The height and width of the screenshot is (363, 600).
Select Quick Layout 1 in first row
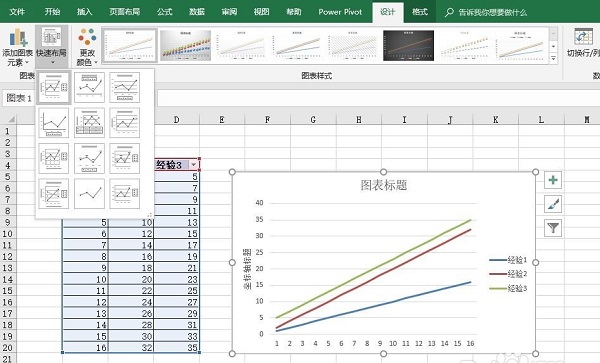(54, 88)
